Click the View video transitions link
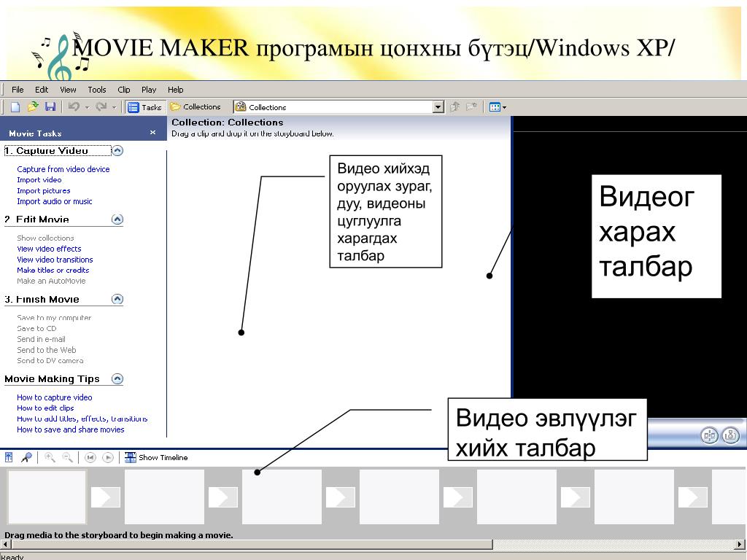Screen dimensions: 747x560 pyautogui.click(x=55, y=260)
